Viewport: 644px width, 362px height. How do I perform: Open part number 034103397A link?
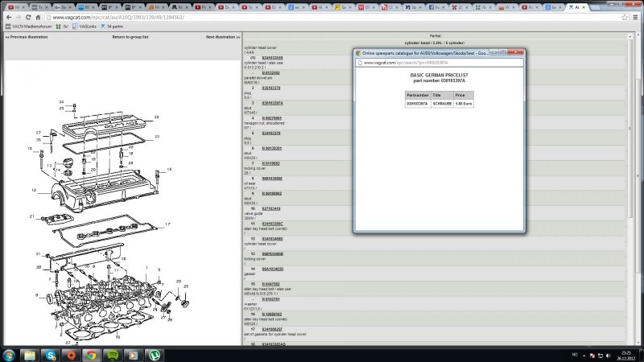(272, 103)
